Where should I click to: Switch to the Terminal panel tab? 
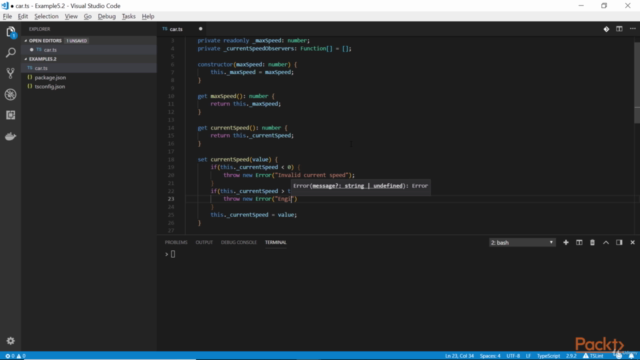point(276,242)
